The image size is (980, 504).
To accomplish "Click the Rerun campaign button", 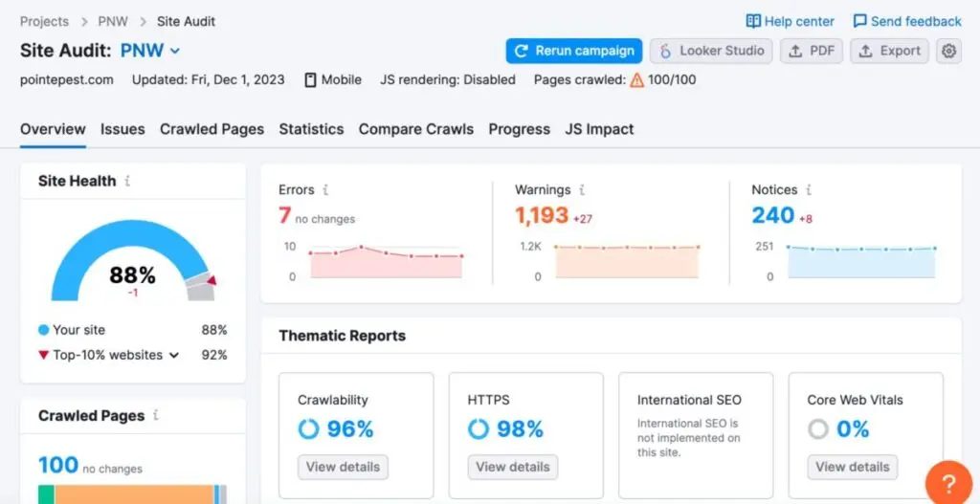I will tap(573, 52).
